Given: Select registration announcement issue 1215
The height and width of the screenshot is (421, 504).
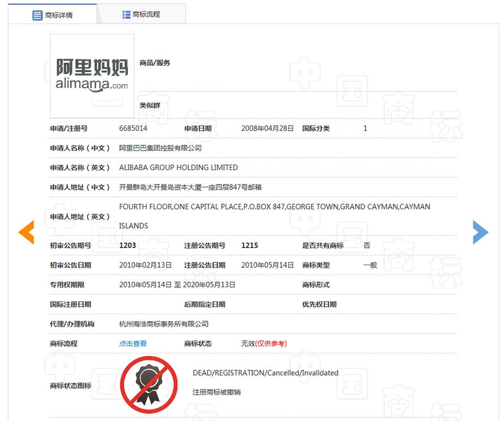Looking at the screenshot, I should (250, 246).
